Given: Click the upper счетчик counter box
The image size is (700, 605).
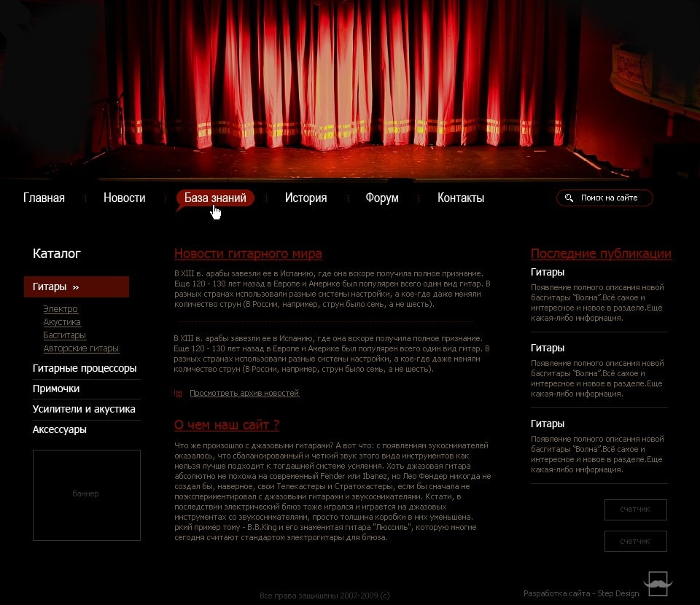Looking at the screenshot, I should coord(636,510).
